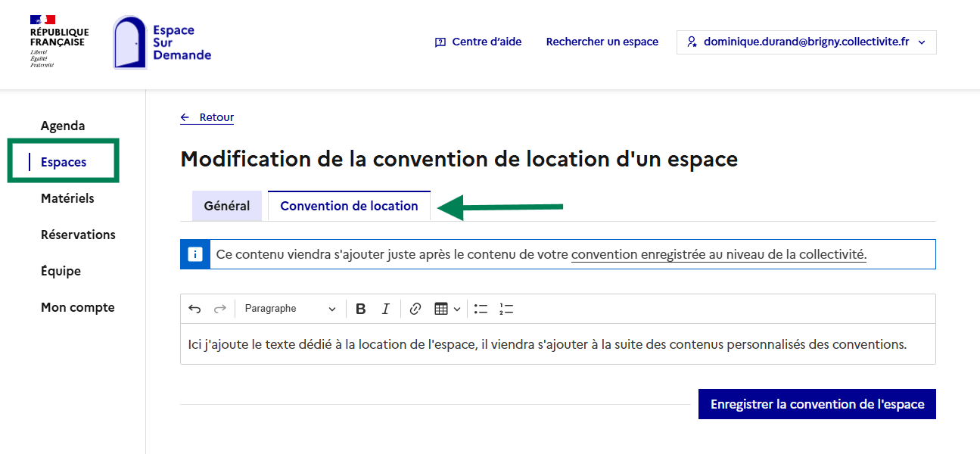Insert a table using the grid icon

coord(441,309)
